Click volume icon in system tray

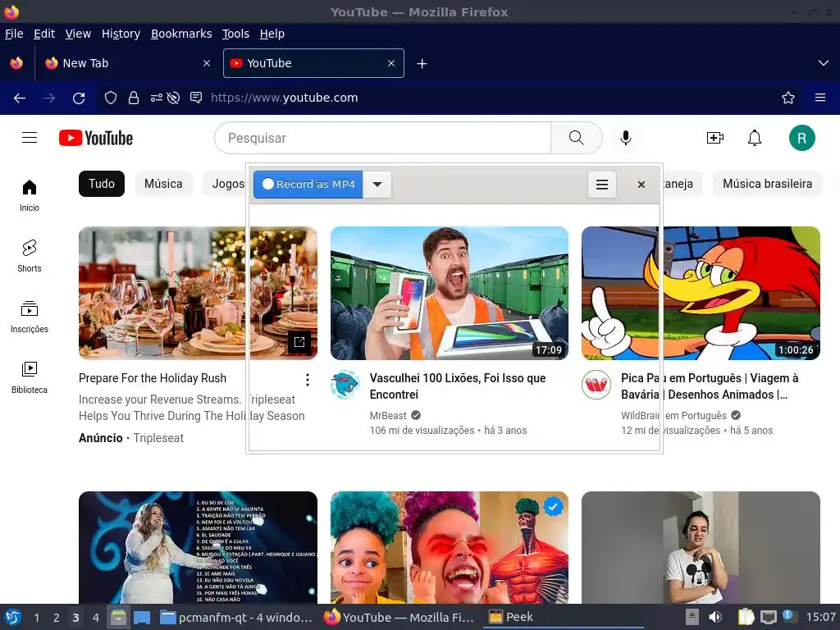click(714, 617)
